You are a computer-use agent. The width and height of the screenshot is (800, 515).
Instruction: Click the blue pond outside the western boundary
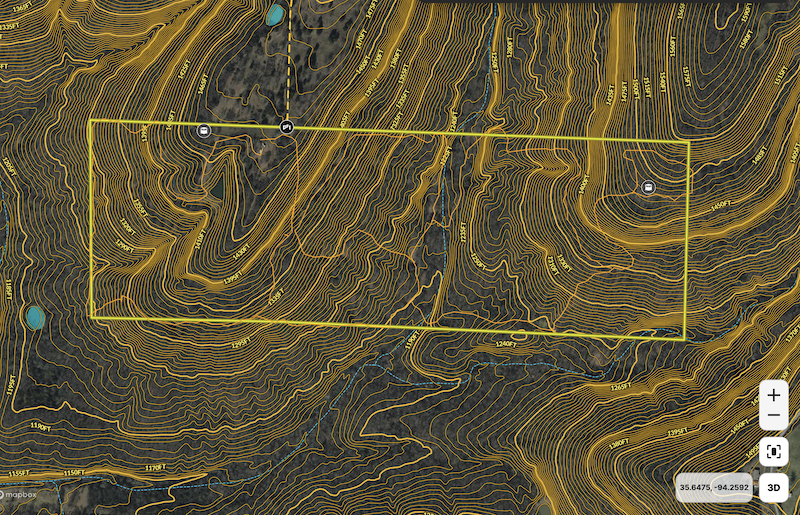coord(35,318)
